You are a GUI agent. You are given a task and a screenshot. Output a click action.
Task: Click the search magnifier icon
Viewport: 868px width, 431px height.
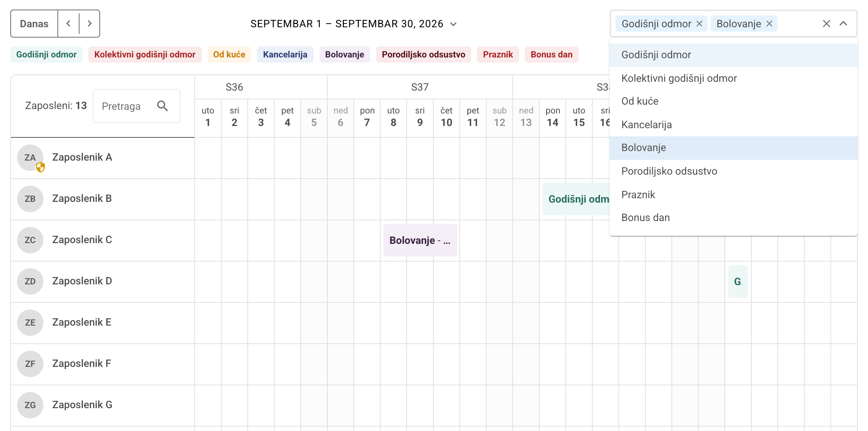click(x=162, y=106)
